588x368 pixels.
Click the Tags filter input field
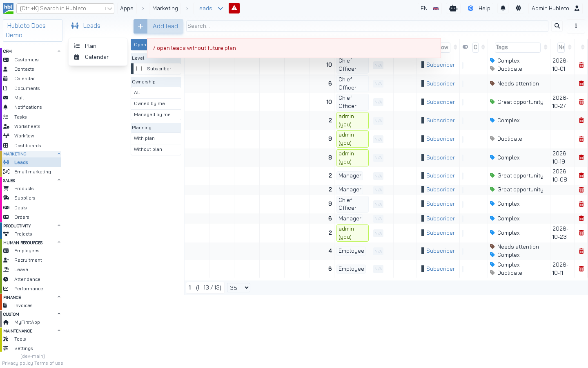tap(517, 47)
